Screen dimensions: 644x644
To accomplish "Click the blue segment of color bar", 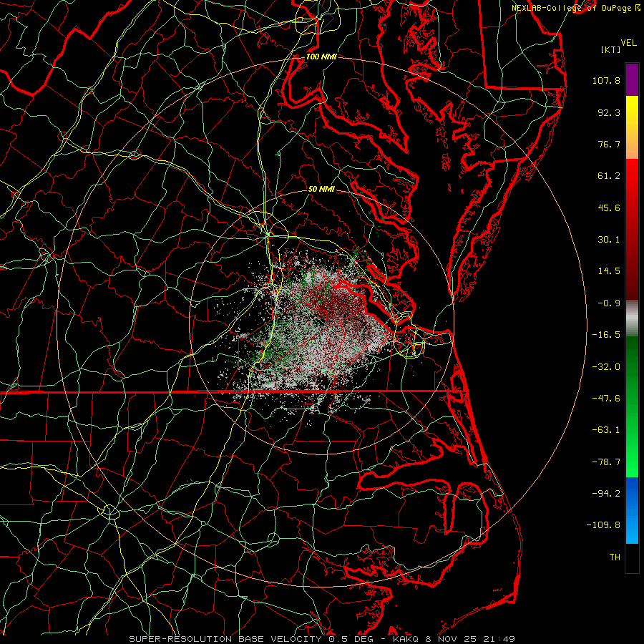I will (x=632, y=510).
